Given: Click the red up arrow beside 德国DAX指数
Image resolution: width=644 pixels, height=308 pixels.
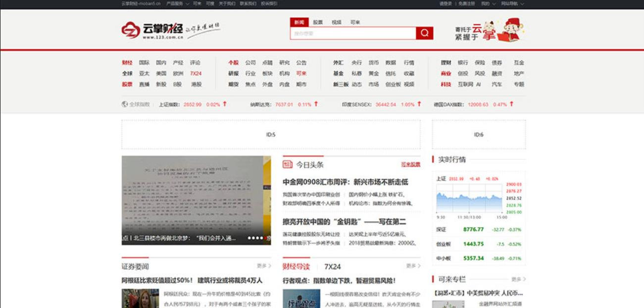Looking at the screenshot, I should [511, 104].
